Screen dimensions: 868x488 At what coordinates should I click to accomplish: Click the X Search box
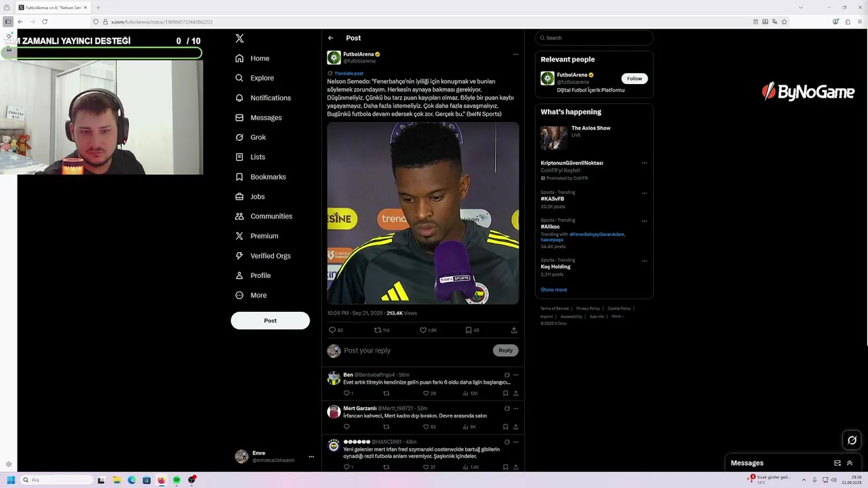coord(594,38)
